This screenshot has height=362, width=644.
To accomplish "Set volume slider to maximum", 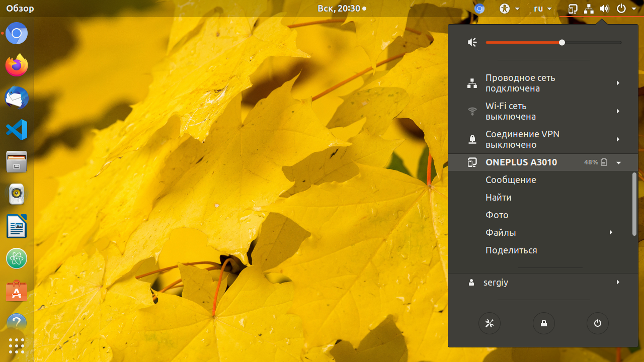I will click(x=621, y=43).
